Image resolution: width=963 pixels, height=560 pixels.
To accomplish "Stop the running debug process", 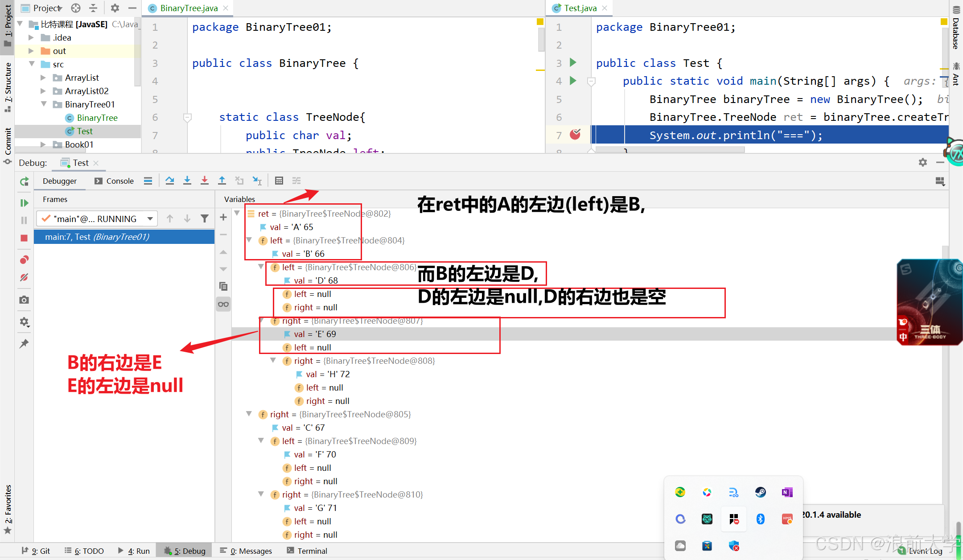I will 24,238.
